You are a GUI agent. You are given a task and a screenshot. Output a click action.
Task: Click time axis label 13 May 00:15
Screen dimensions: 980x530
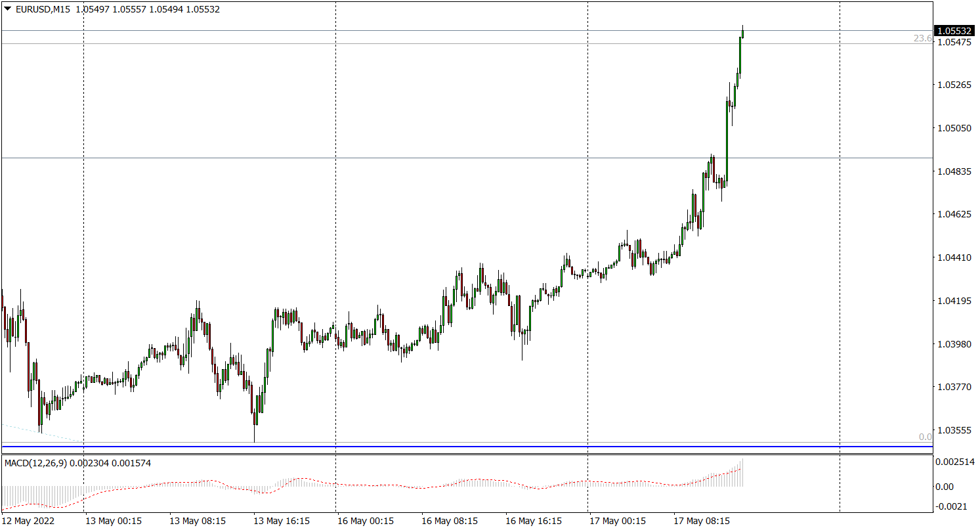click(114, 521)
